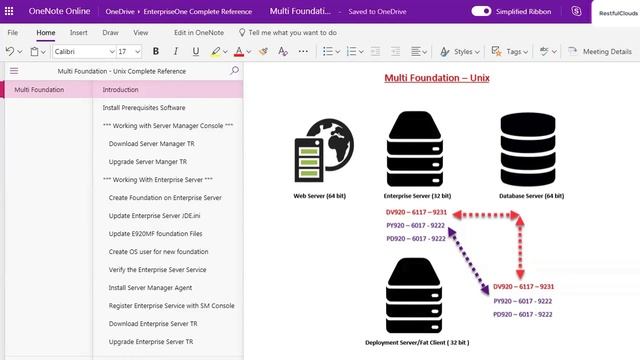Click the Clipboard paste icon
The image size is (640, 360).
pyautogui.click(x=35, y=51)
